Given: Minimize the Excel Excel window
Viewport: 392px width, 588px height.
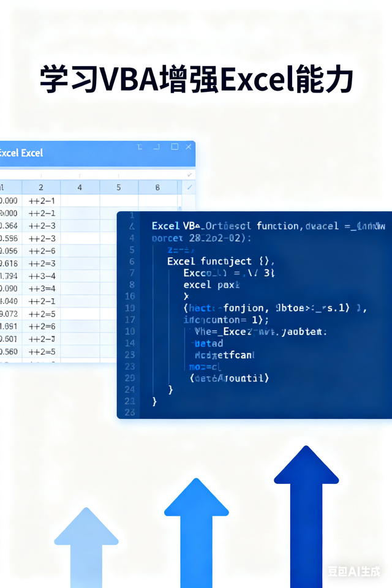Looking at the screenshot, I should click(156, 147).
